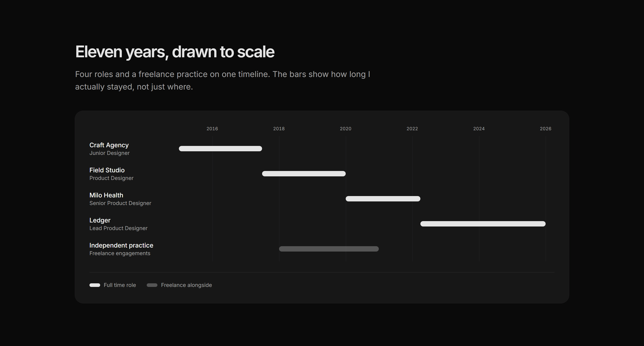
Task: Click the Milo Health label
Action: point(106,195)
